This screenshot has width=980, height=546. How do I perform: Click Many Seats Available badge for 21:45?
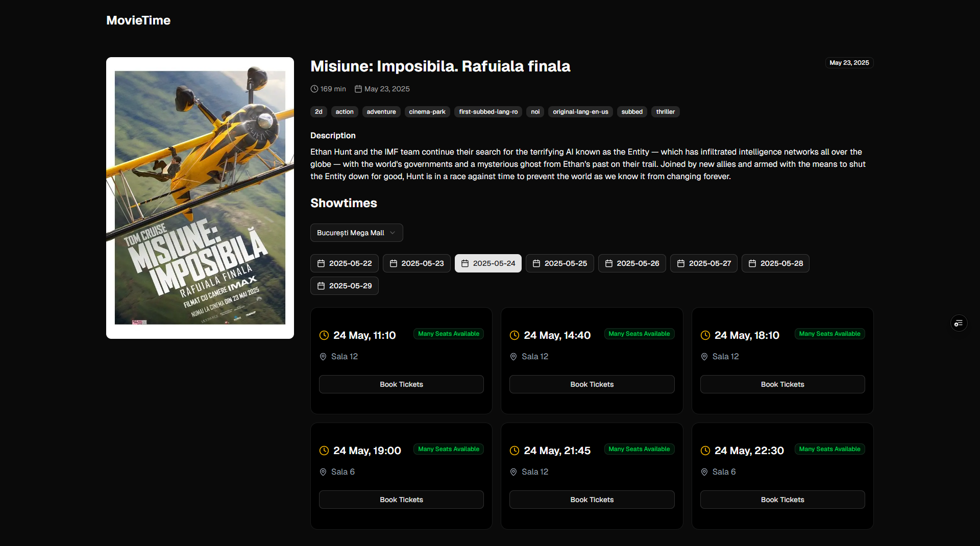(639, 449)
